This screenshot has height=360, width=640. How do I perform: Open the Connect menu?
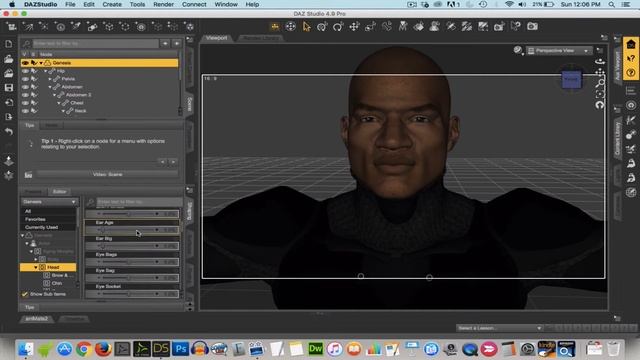(194, 4)
